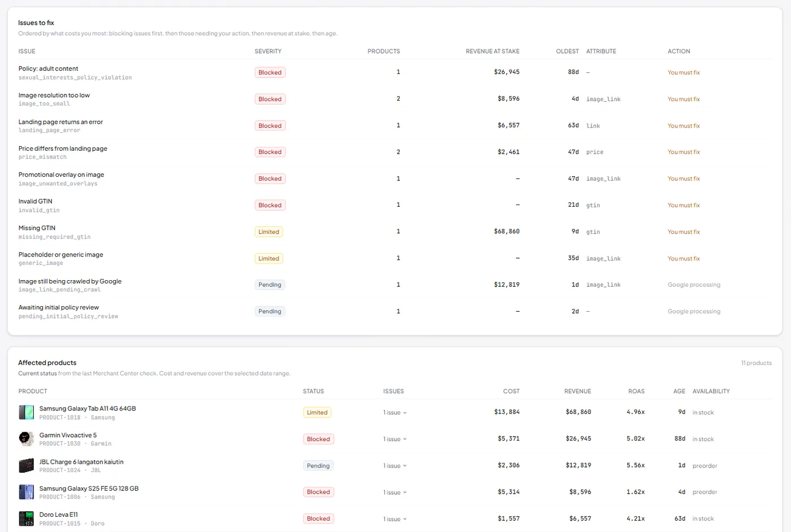
Task: Click preorder availability for JBL Charge 6
Action: (x=705, y=466)
